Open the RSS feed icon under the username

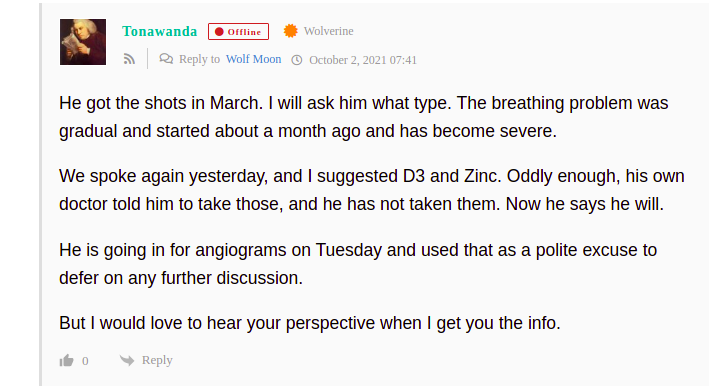click(129, 59)
